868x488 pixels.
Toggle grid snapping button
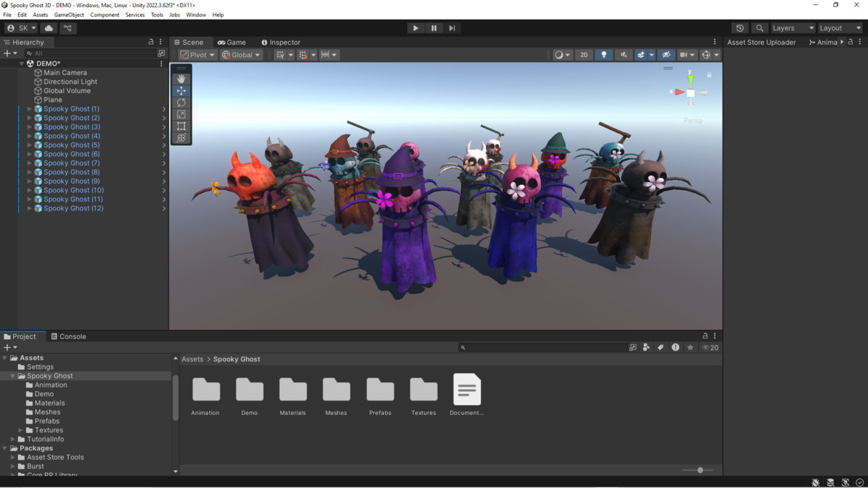303,55
